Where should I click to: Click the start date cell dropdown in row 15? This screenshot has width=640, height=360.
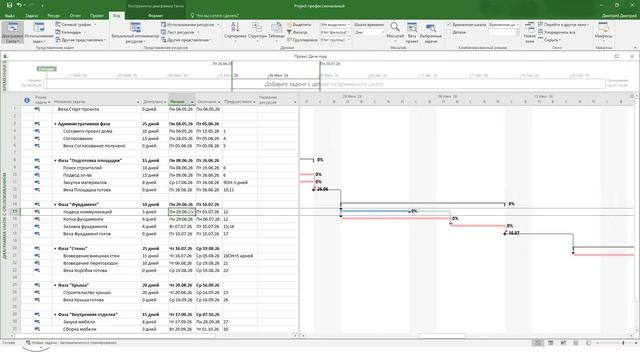(x=192, y=212)
